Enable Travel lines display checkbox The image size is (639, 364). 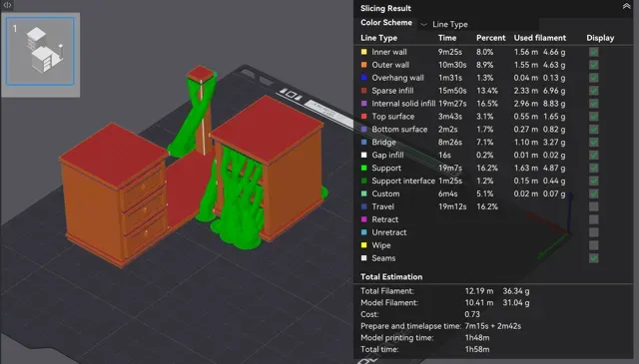click(x=594, y=206)
